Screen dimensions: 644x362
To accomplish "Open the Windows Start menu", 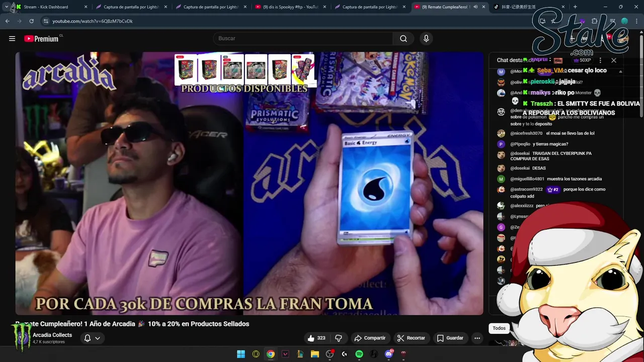I will point(241,354).
